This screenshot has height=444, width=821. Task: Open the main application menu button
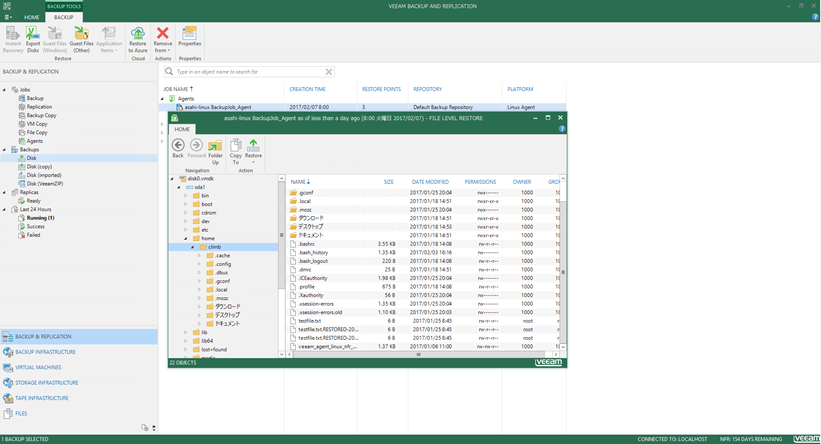(x=8, y=17)
